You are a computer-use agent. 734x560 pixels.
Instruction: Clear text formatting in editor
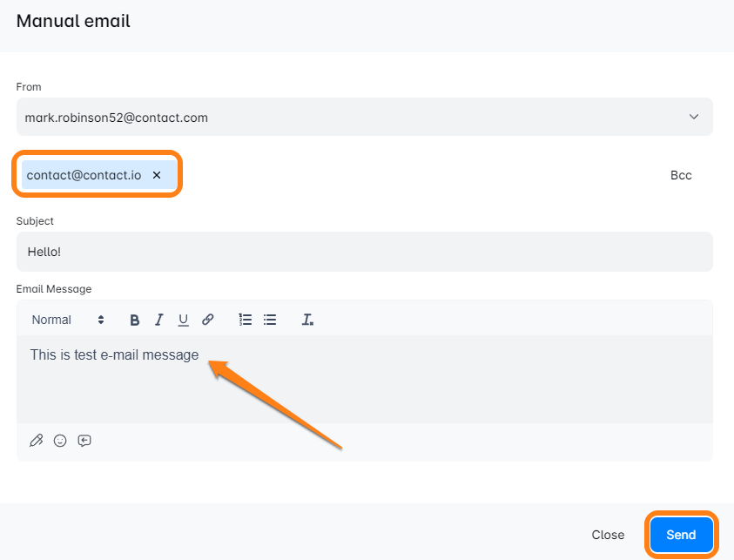pos(307,320)
